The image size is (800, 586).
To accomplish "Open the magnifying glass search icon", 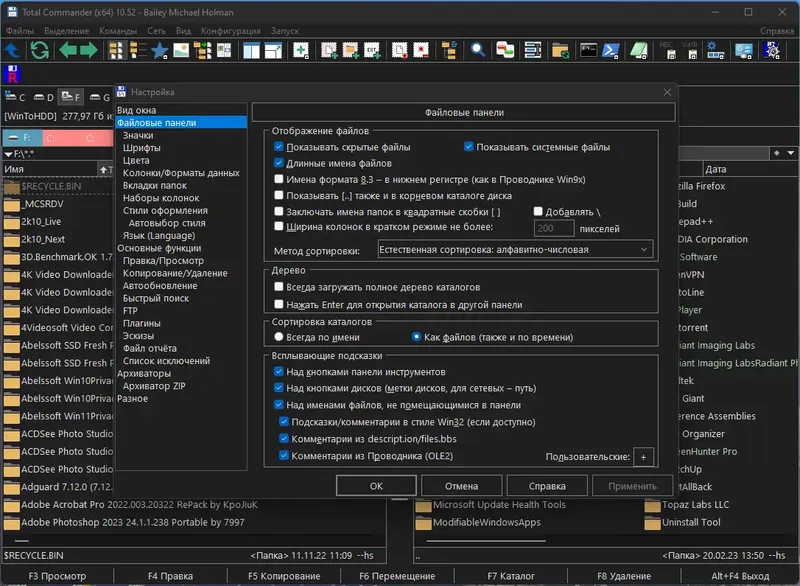I will (x=478, y=50).
